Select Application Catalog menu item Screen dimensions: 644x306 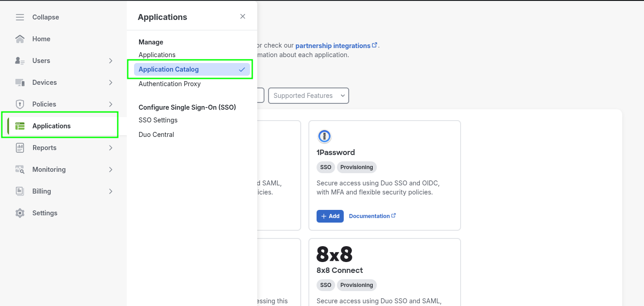192,69
